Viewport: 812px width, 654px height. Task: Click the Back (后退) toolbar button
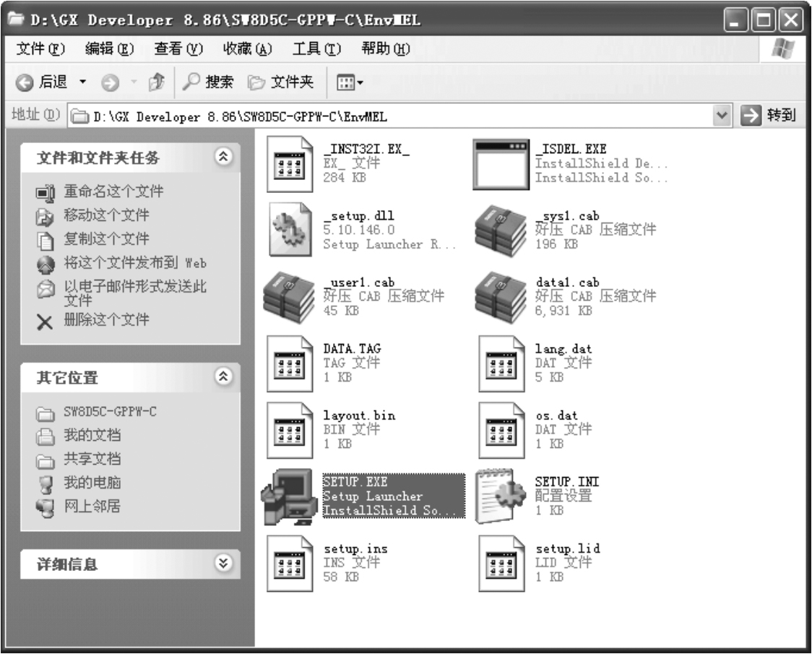tap(42, 82)
